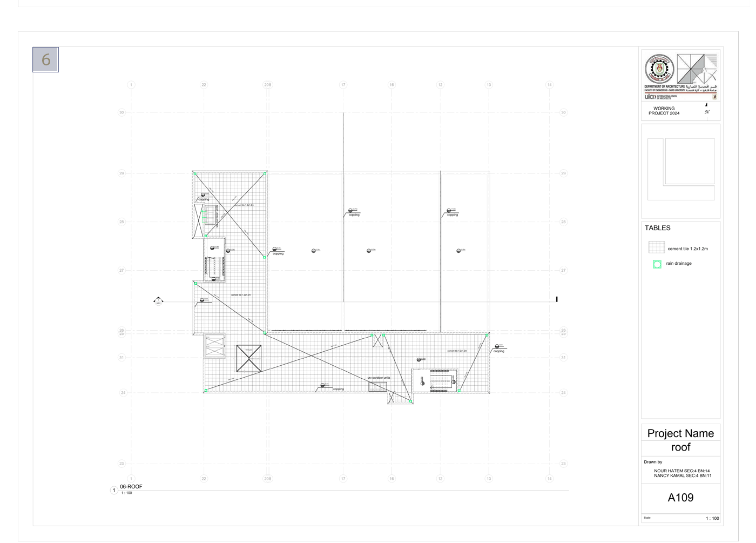Click the name 'NANCY KAMAL SEC:4 BN:11'

[x=683, y=476]
